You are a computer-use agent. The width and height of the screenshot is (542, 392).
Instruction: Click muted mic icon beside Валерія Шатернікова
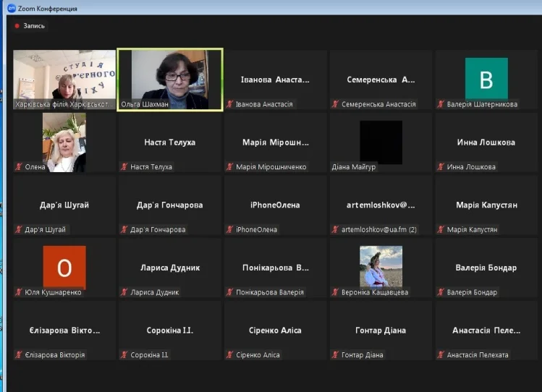(441, 104)
